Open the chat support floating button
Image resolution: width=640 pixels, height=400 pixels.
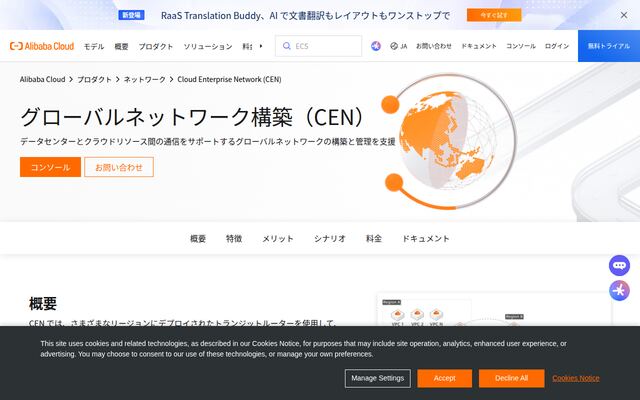tap(619, 266)
